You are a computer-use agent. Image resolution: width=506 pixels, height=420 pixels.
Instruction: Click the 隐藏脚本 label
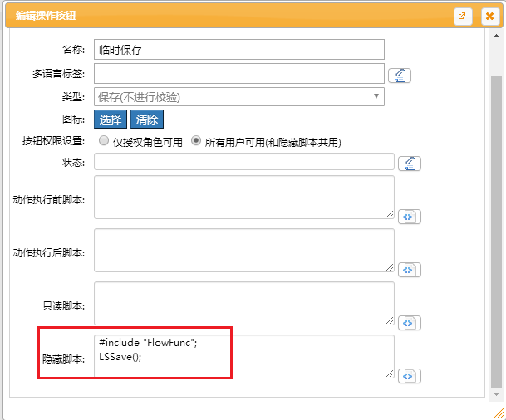64,359
